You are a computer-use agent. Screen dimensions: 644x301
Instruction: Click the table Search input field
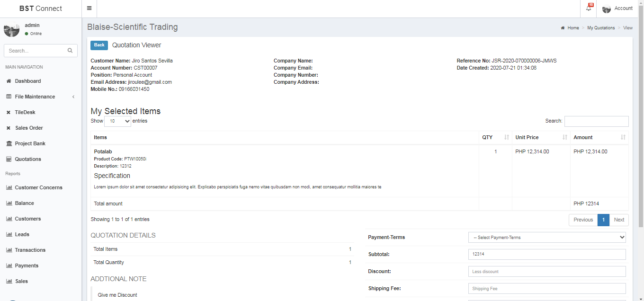click(x=596, y=121)
